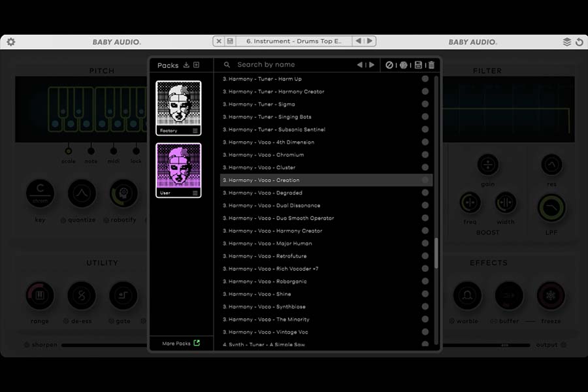Choose preset Harmony - Voco - Degraded
The width and height of the screenshot is (588, 392).
326,193
